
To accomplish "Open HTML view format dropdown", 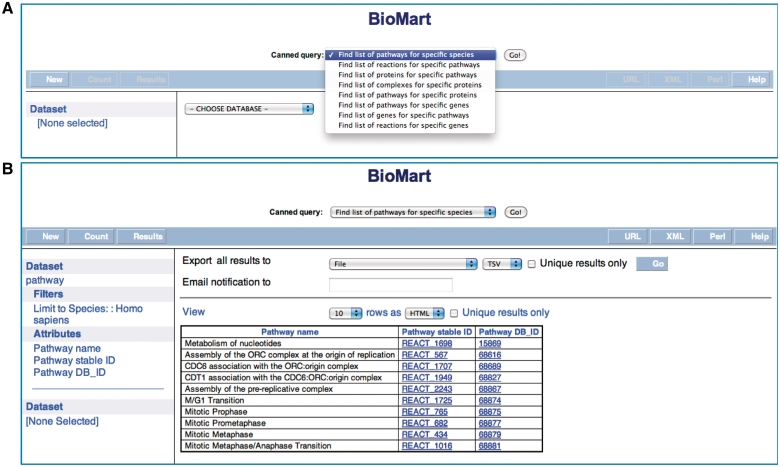I will click(x=424, y=313).
